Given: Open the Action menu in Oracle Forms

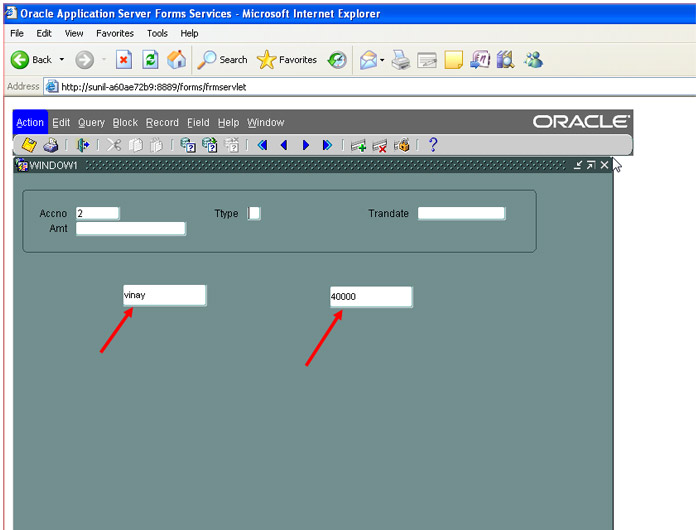Looking at the screenshot, I should 30,122.
